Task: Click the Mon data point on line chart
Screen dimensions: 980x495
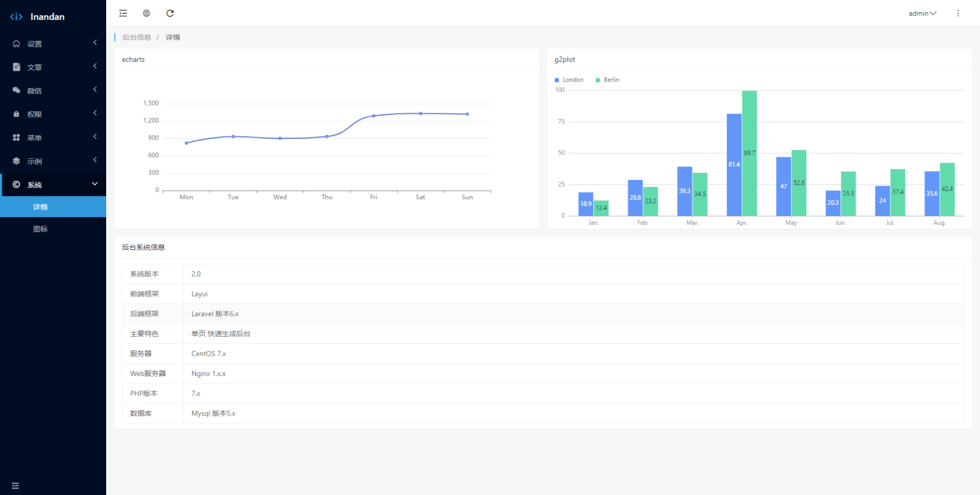Action: click(187, 143)
